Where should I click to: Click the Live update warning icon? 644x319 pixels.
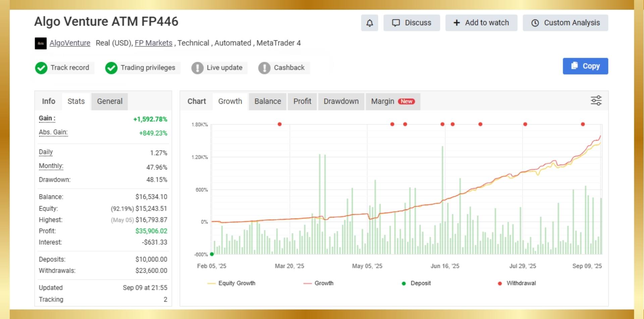[197, 68]
